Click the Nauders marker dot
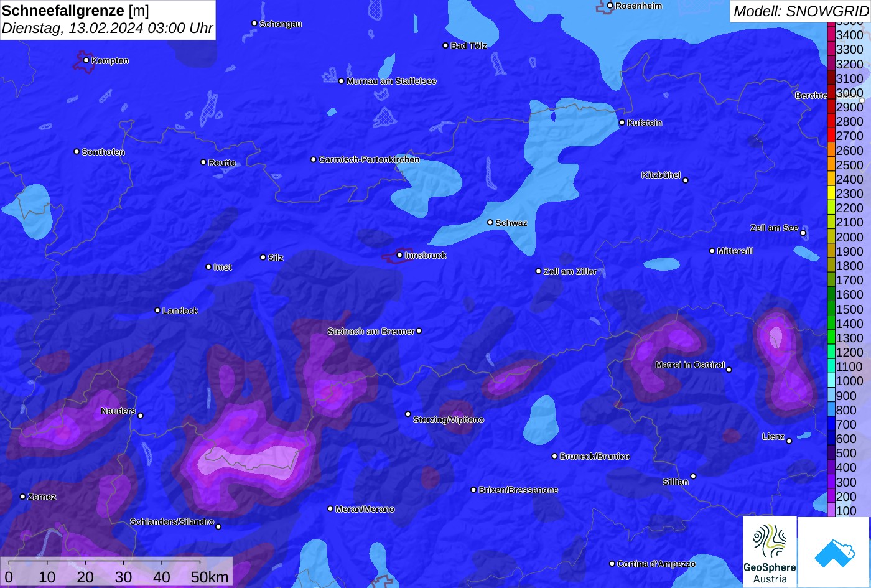The image size is (871, 588). [141, 416]
